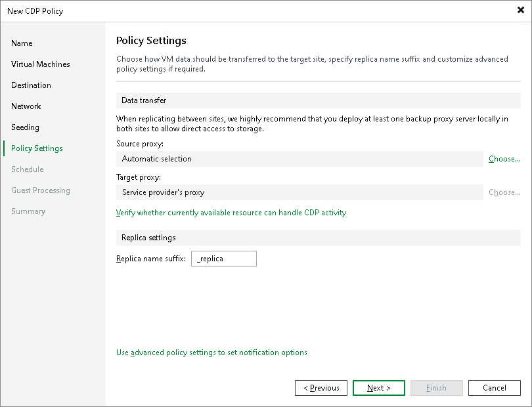Open the Guest Processing step
Screen dimensions: 532x407
coord(40,190)
